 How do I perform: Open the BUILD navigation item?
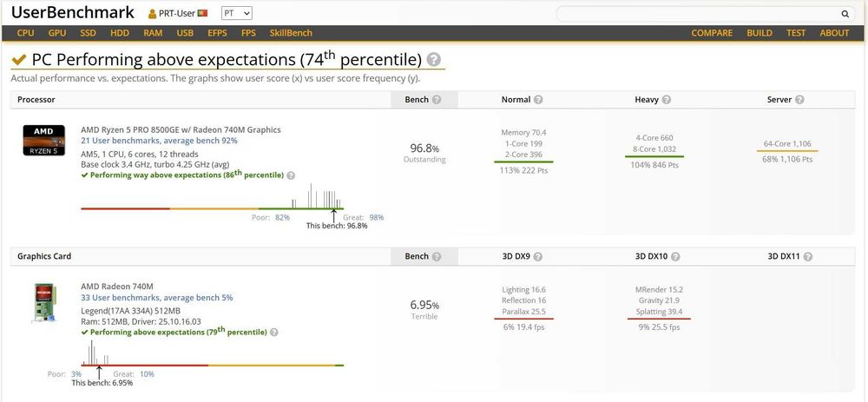(x=759, y=33)
